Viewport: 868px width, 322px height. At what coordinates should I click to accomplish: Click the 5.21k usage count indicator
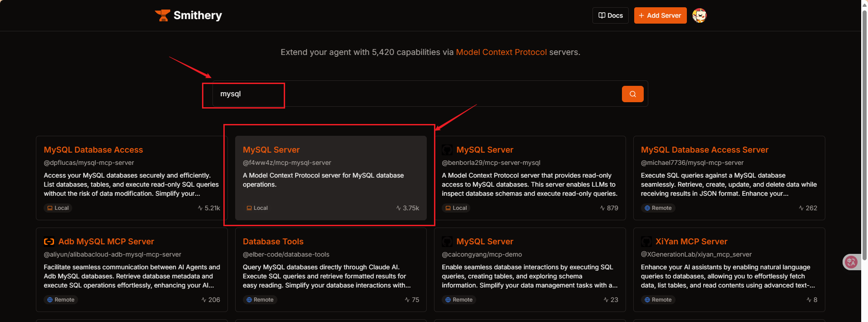pyautogui.click(x=209, y=208)
